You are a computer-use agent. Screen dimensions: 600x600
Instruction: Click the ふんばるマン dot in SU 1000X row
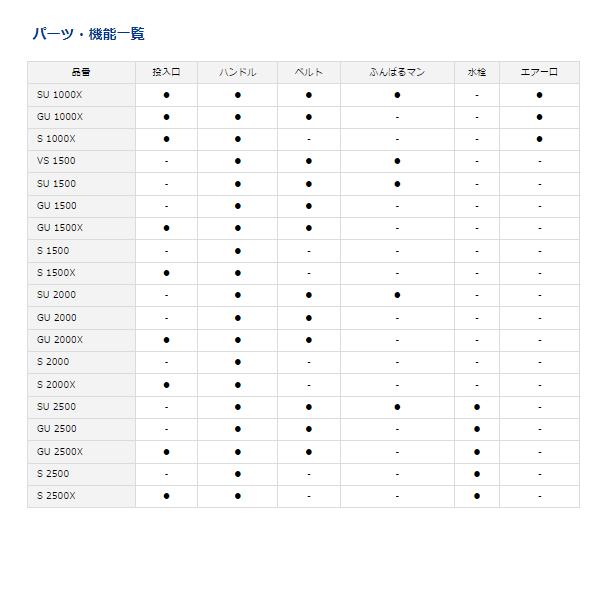coord(397,94)
